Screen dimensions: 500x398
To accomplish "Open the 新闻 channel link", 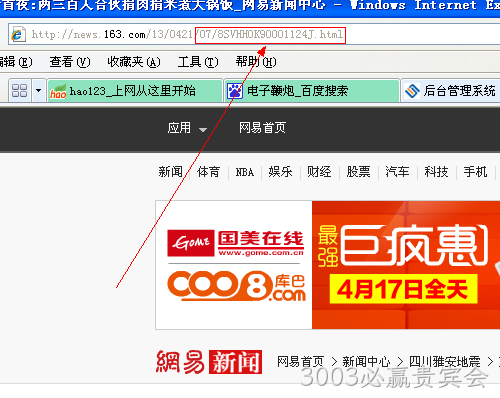I will point(170,172).
